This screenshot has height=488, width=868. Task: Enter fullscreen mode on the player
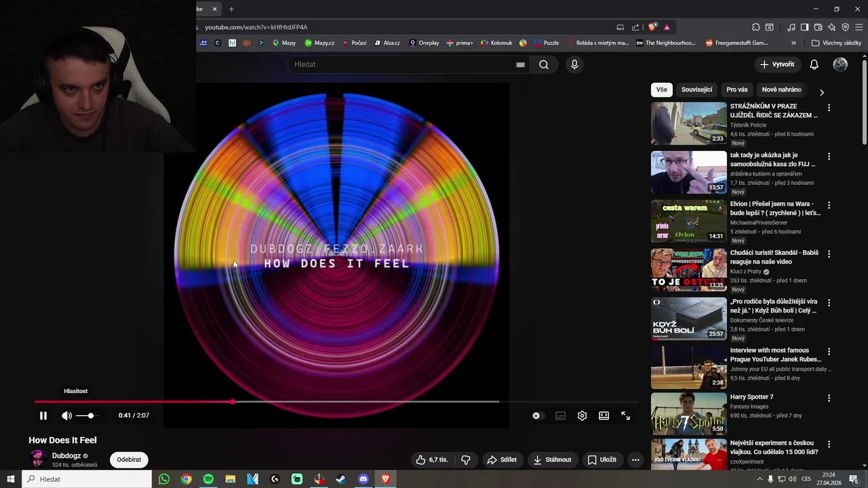click(x=625, y=415)
